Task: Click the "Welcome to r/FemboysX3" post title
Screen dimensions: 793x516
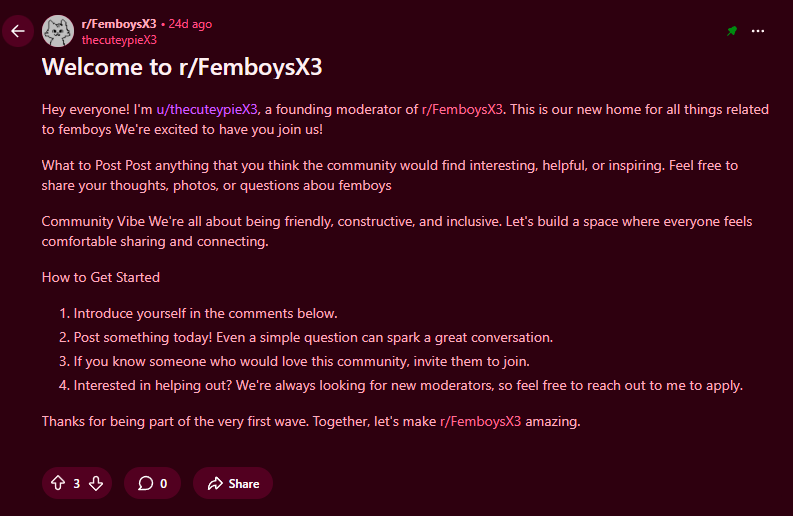Action: [182, 68]
